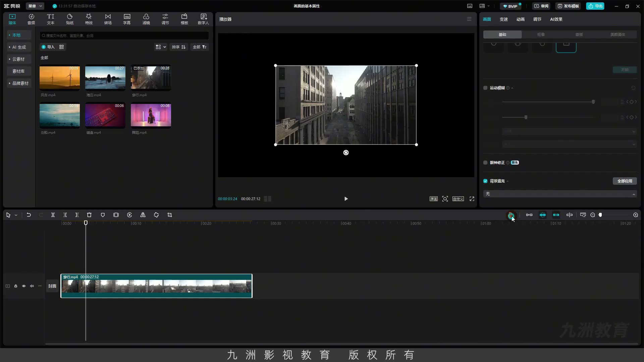
Task: Uncheck the 背景填充 checkbox
Action: click(485, 181)
